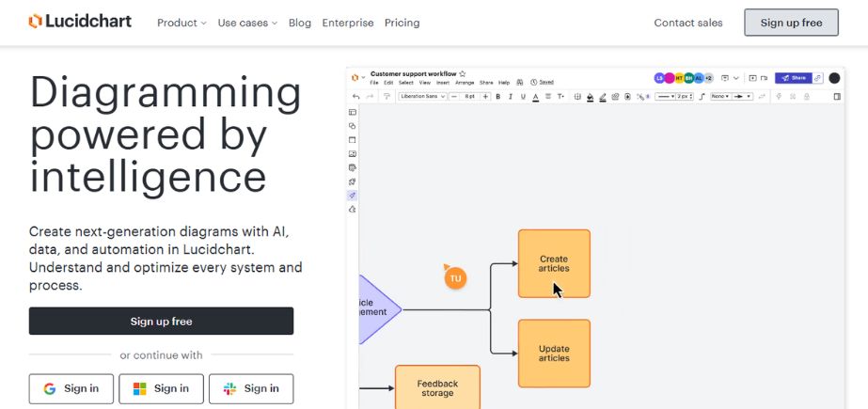Open the Saved revision history

542,83
